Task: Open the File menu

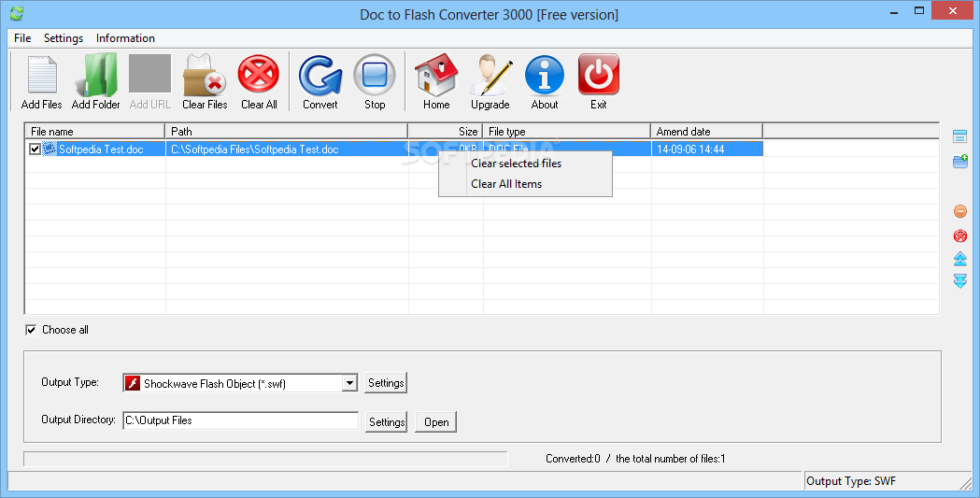Action: coord(22,38)
